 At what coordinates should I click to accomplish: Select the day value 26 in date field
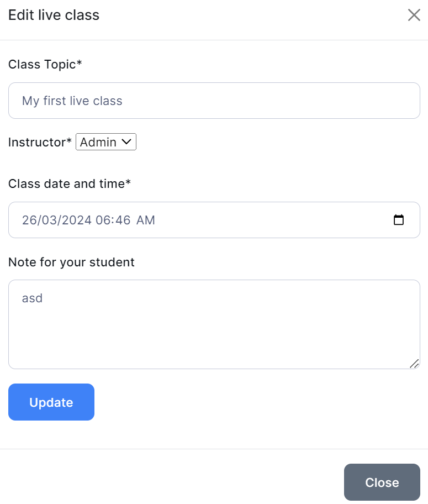(x=29, y=220)
